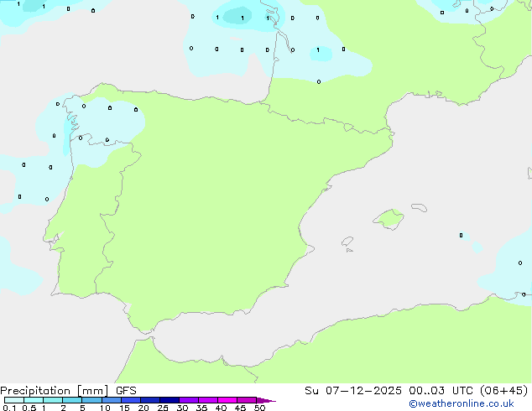The width and height of the screenshot is (532, 411).
Task: Click the purple arrow ending the legend scale
Action: pyautogui.click(x=266, y=400)
